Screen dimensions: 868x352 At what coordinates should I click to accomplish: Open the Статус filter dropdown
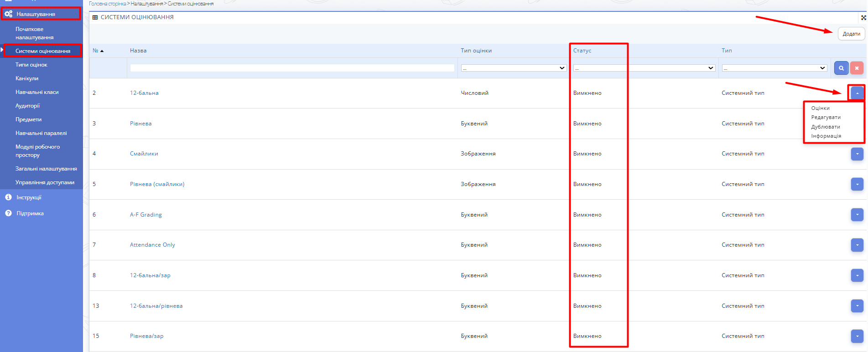click(x=644, y=68)
